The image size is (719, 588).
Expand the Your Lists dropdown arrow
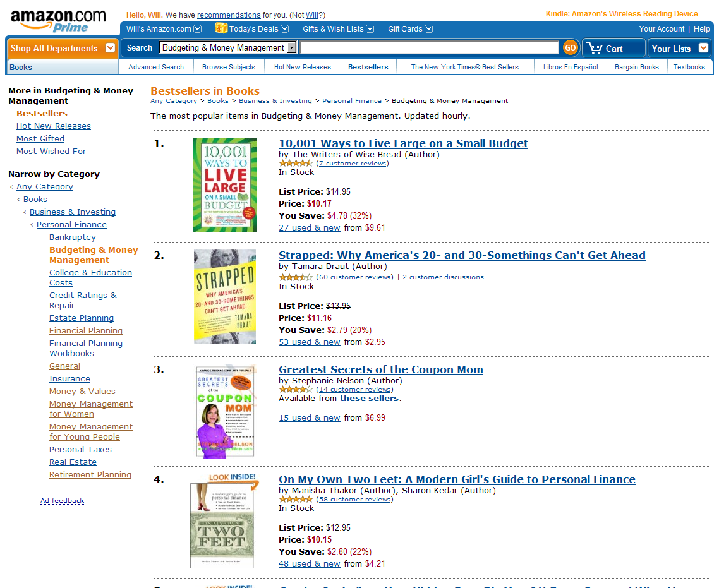(703, 48)
